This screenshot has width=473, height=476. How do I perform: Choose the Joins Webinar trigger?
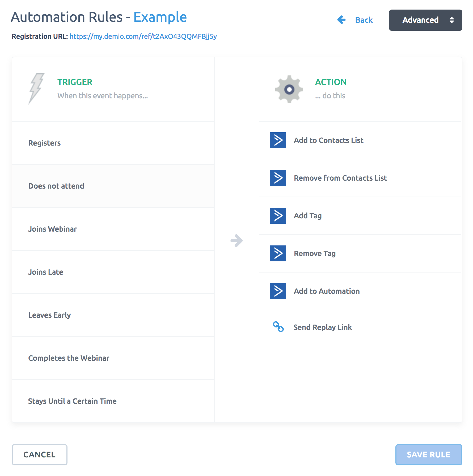coord(113,229)
